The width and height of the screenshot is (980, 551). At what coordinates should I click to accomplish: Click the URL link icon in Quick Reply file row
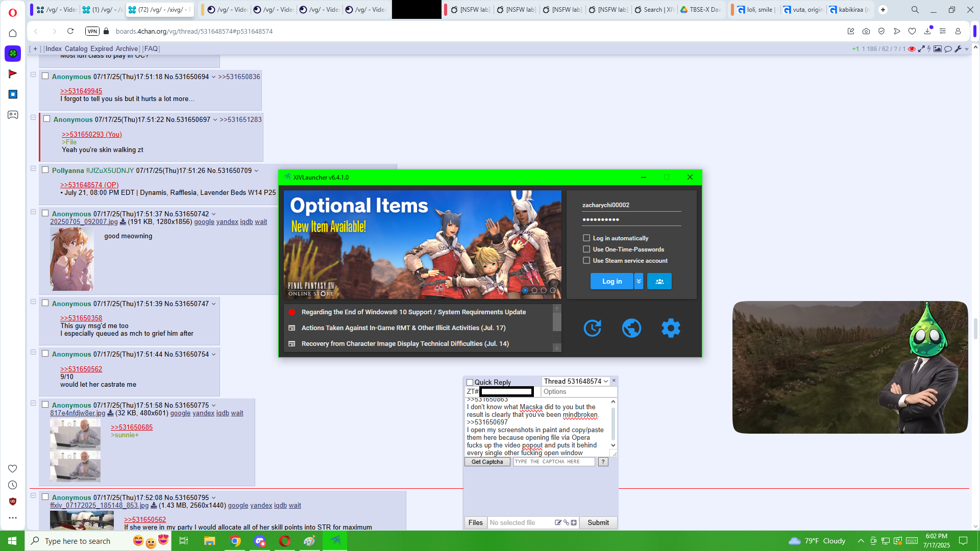(x=566, y=522)
